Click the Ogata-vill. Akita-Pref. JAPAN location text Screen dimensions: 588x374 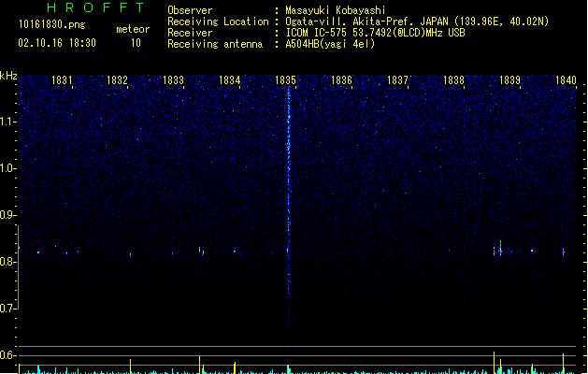click(417, 22)
